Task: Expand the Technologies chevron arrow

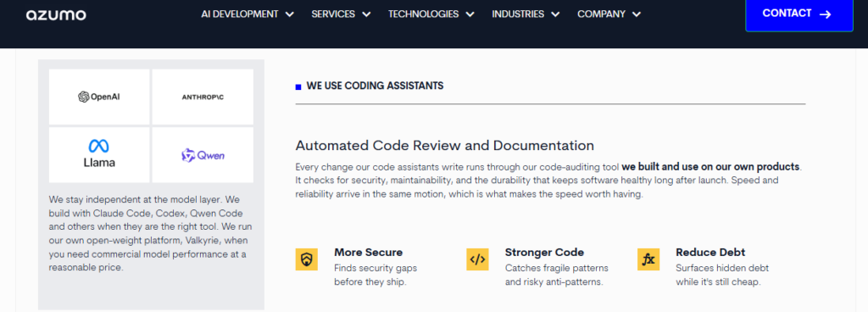Action: pyautogui.click(x=470, y=15)
